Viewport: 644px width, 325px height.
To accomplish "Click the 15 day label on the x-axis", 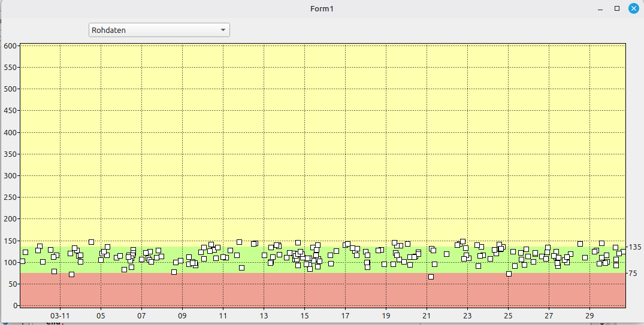I will point(304,315).
